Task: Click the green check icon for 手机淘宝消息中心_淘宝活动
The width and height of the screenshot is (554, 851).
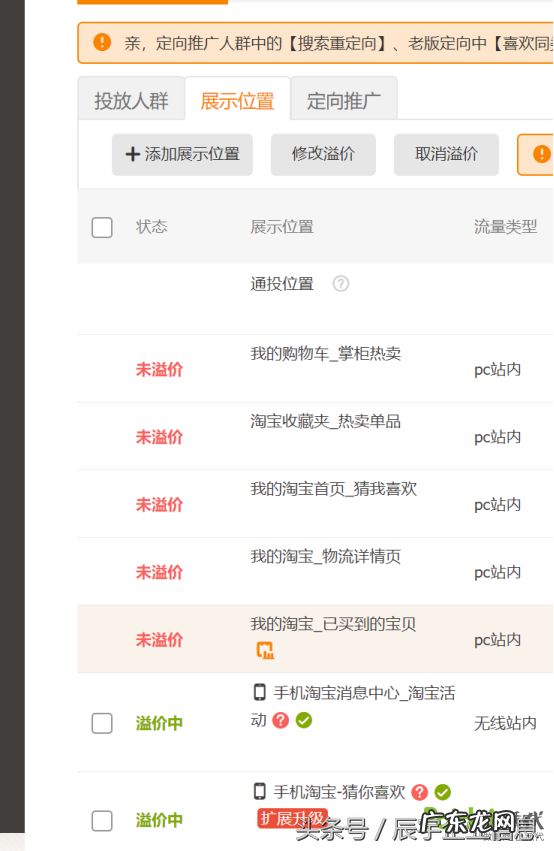Action: (x=304, y=720)
